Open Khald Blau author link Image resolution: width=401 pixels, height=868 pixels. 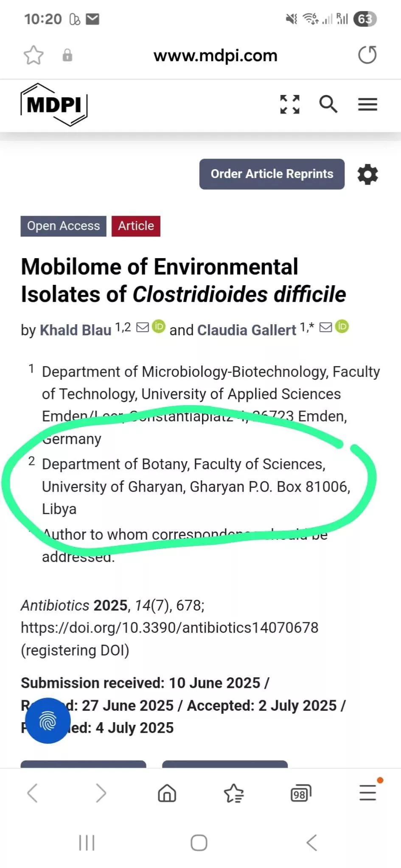pos(76,330)
